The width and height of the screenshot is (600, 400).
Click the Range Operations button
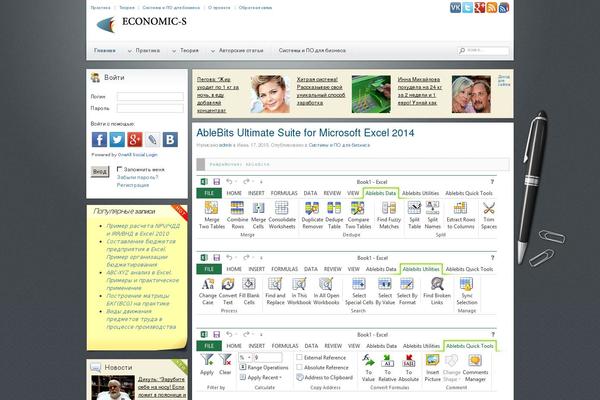point(264,367)
